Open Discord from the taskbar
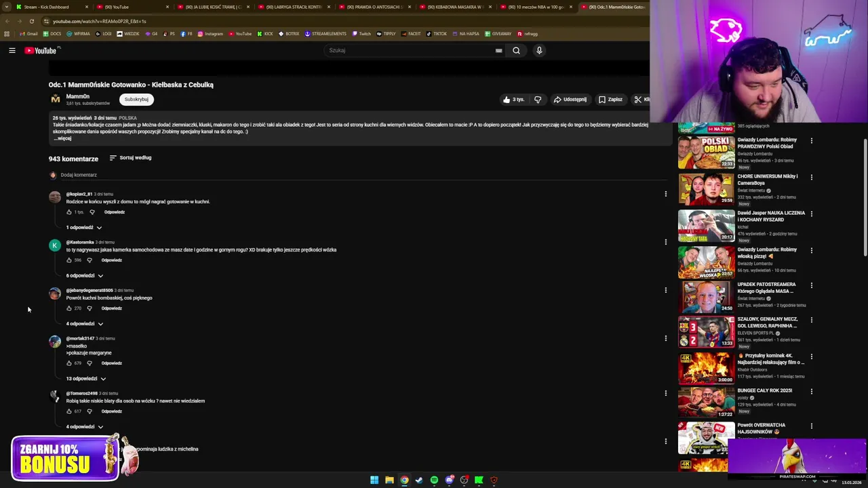This screenshot has height=488, width=868. pyautogui.click(x=449, y=480)
